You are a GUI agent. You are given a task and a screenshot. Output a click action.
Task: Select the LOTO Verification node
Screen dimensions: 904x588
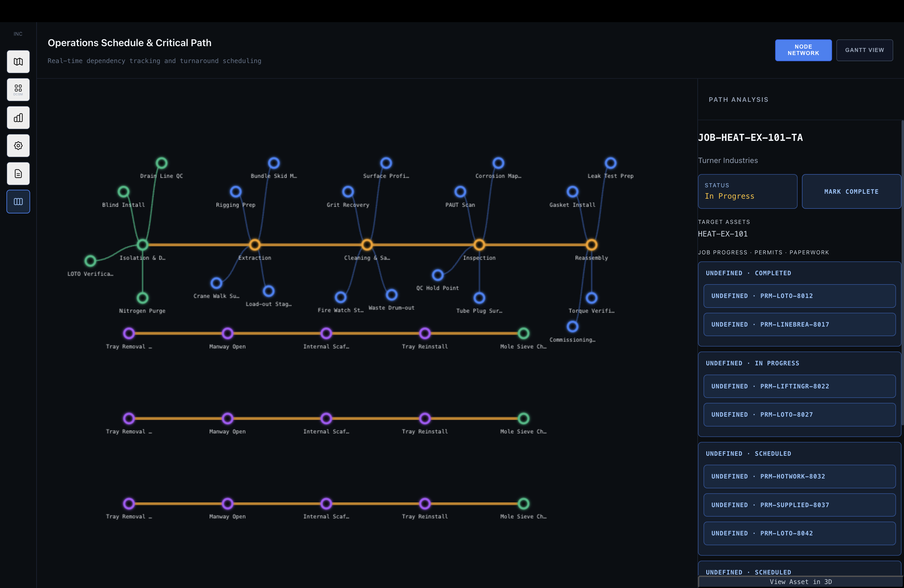coord(90,260)
